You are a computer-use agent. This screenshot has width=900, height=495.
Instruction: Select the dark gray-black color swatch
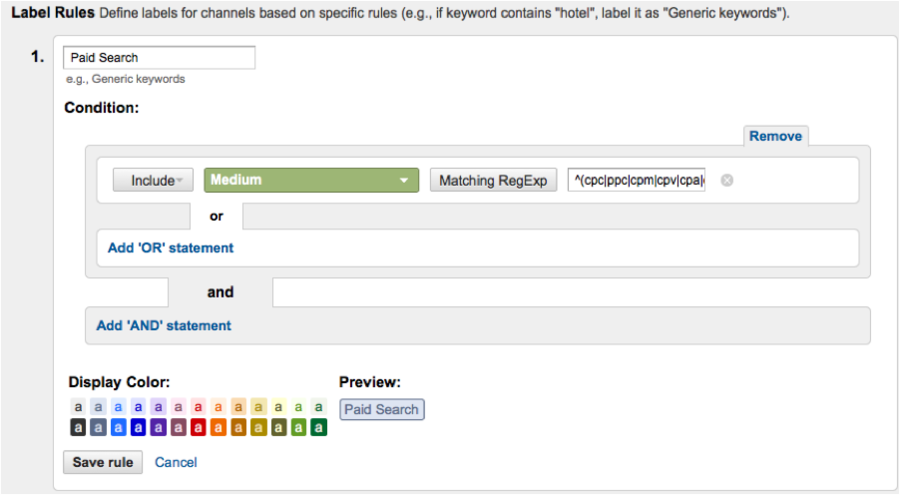[x=78, y=428]
